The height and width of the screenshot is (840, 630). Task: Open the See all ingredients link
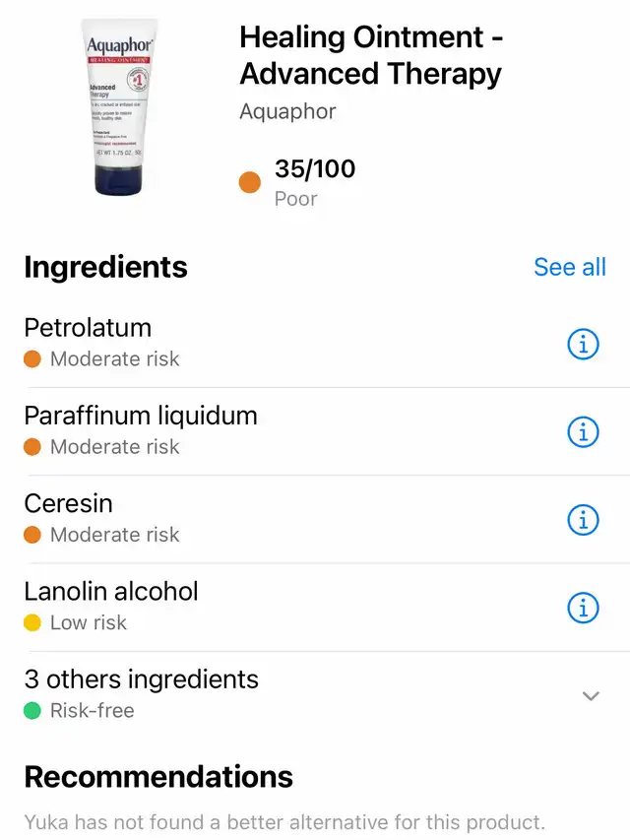click(x=570, y=267)
